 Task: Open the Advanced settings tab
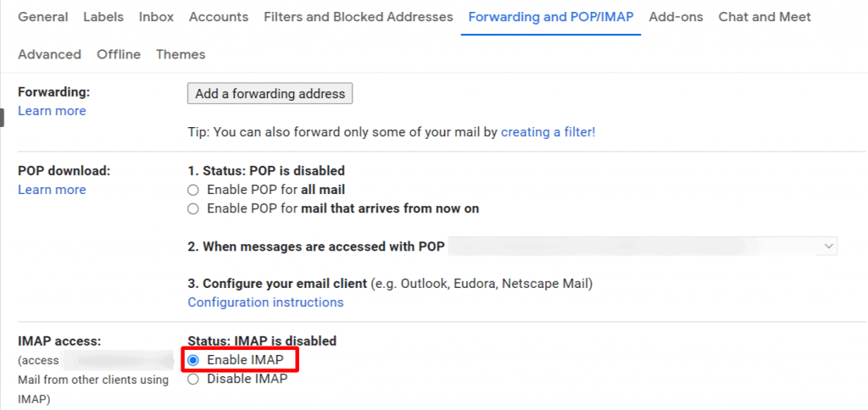click(x=49, y=54)
